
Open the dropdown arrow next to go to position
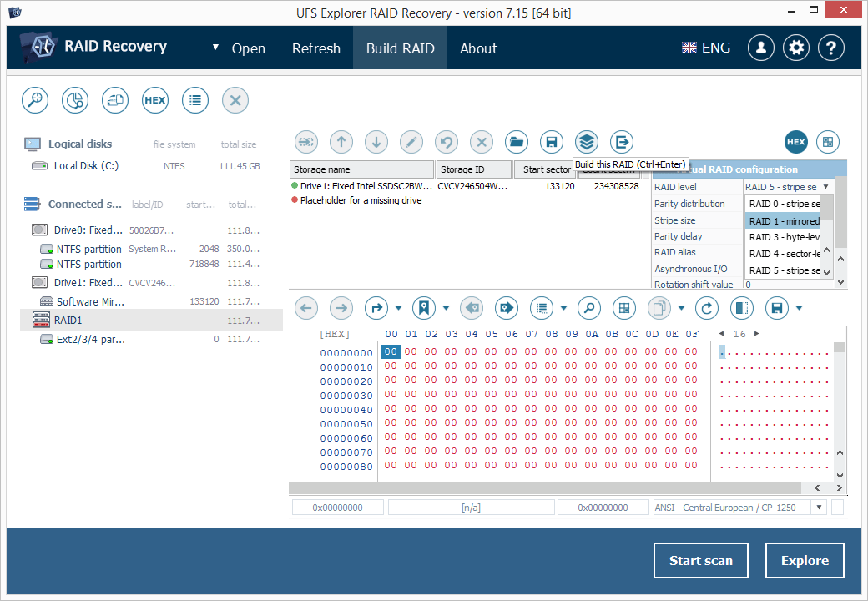coord(399,308)
